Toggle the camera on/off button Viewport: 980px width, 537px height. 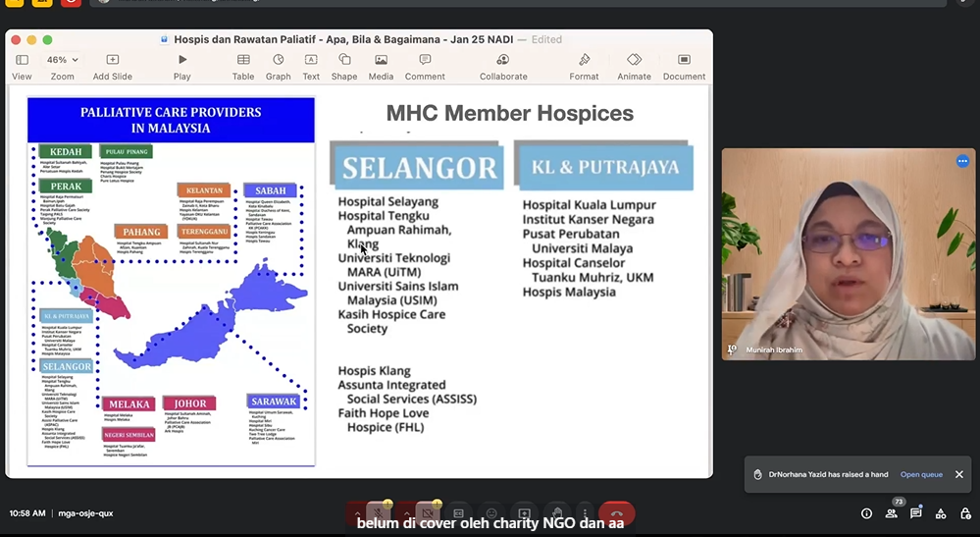(428, 513)
